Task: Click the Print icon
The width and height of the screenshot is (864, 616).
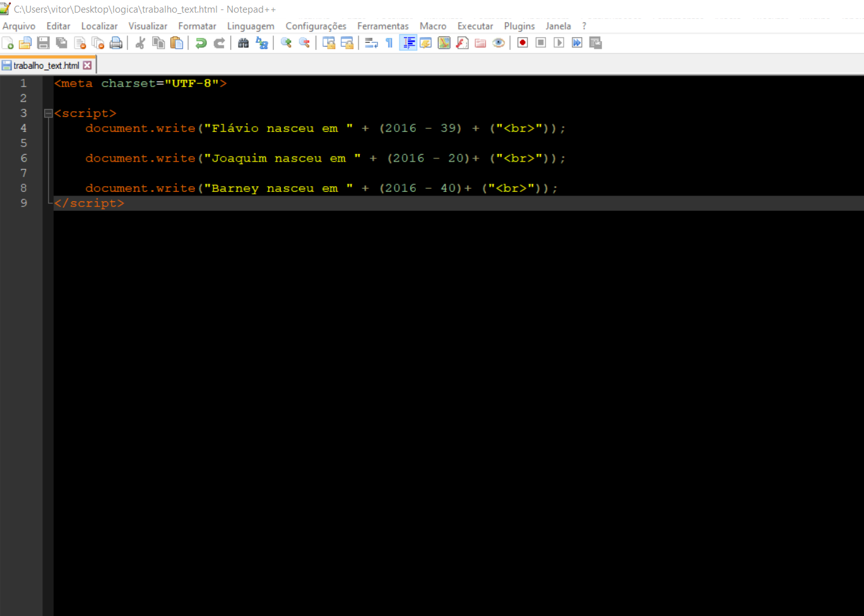Action: (x=116, y=43)
